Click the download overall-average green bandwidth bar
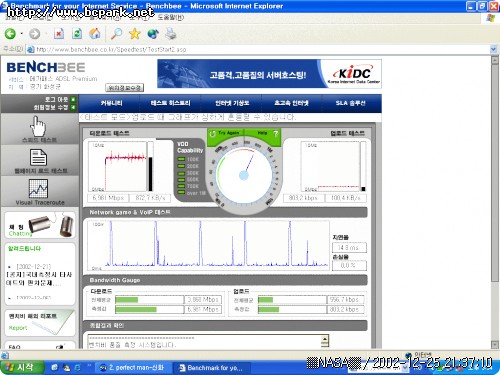 coord(127,300)
